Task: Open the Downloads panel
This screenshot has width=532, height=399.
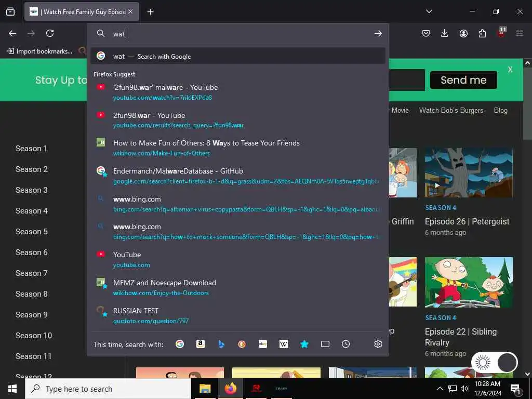Action: [445, 33]
